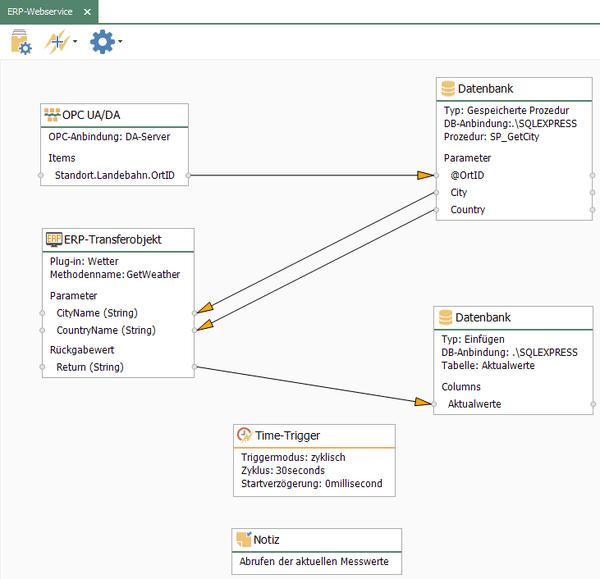Select the Standort.Landebahn.OrtID item
The height and width of the screenshot is (579, 600).
(x=114, y=175)
